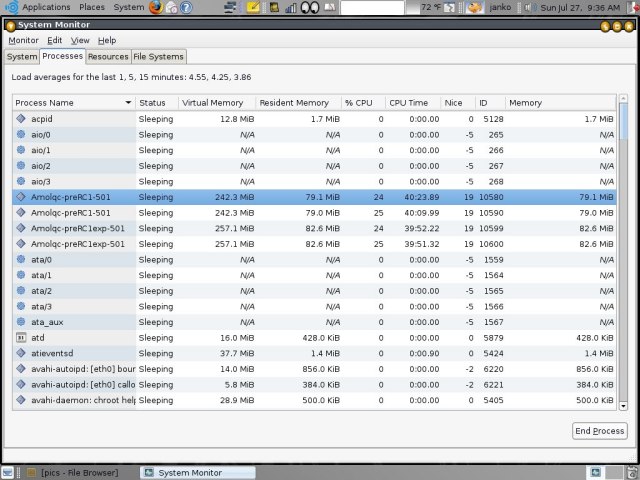The image size is (640, 480).
Task: Select the ata/2 process row
Action: pyautogui.click(x=314, y=291)
